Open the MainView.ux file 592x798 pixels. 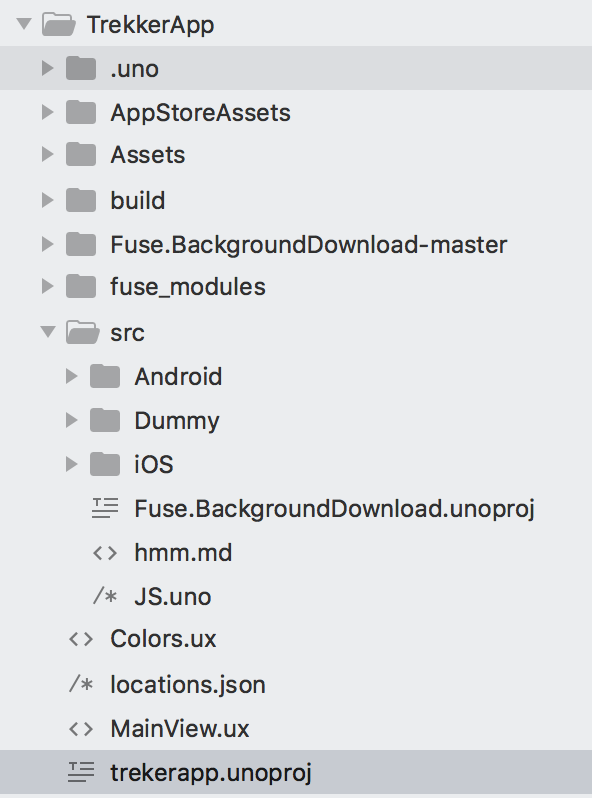point(180,728)
